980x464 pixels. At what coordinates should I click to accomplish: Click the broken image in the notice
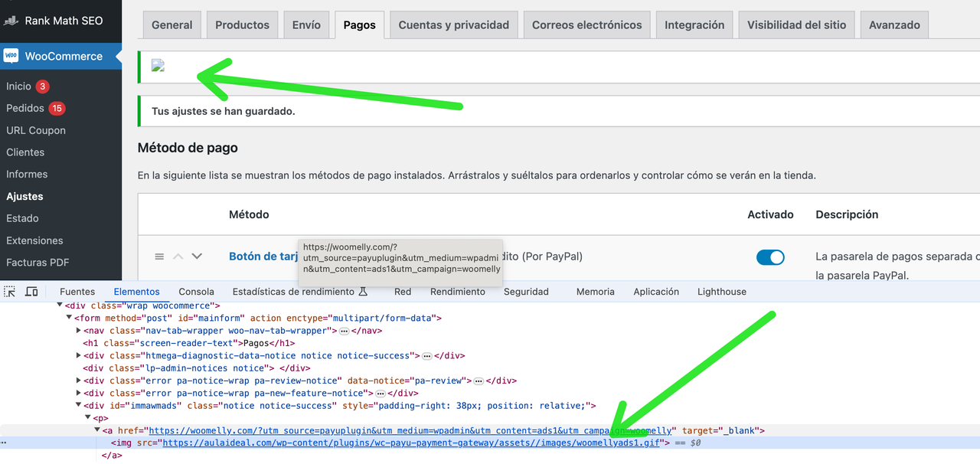click(x=158, y=66)
